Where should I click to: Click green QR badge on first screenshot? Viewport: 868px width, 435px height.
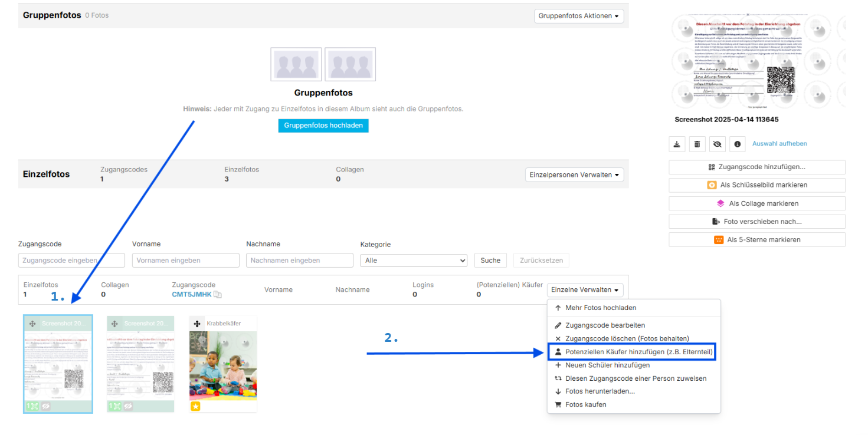tap(32, 406)
